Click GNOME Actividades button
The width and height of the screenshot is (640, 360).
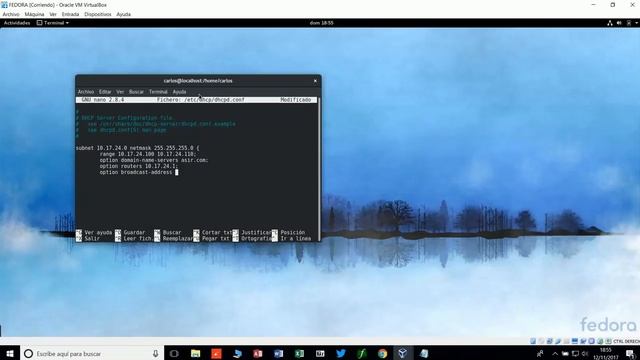(17, 23)
